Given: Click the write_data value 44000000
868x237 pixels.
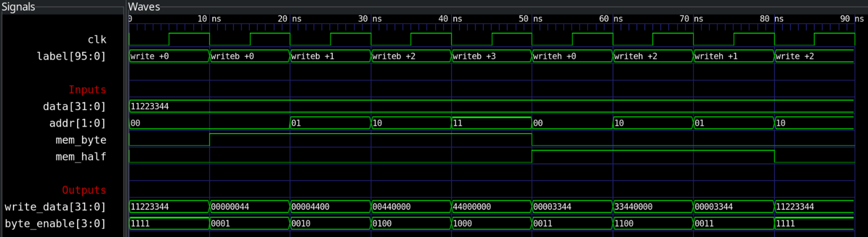Looking at the screenshot, I should (x=491, y=207).
